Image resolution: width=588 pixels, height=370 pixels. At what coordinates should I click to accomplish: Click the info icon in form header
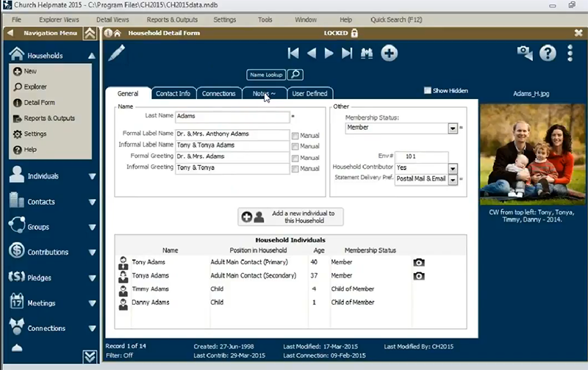click(x=108, y=33)
